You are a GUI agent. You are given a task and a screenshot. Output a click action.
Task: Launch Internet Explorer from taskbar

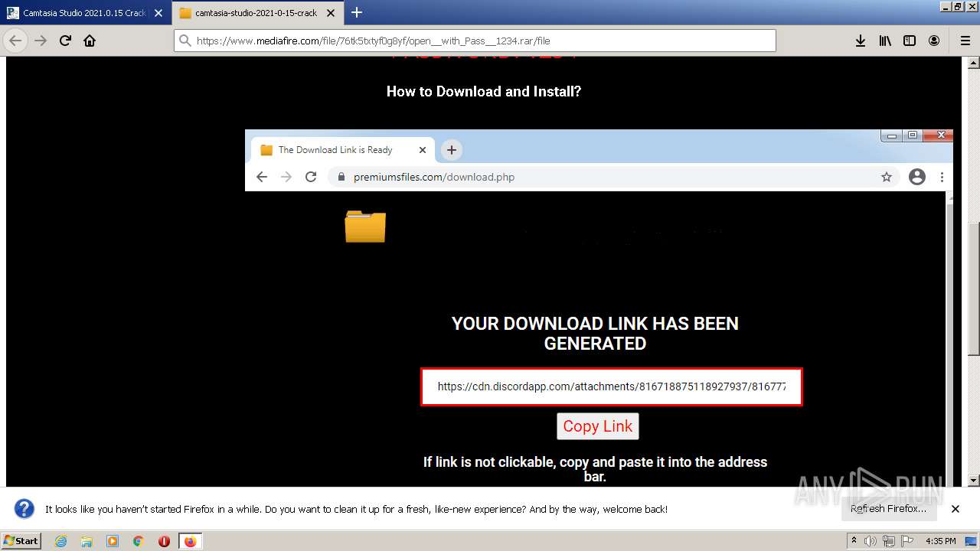coord(60,541)
